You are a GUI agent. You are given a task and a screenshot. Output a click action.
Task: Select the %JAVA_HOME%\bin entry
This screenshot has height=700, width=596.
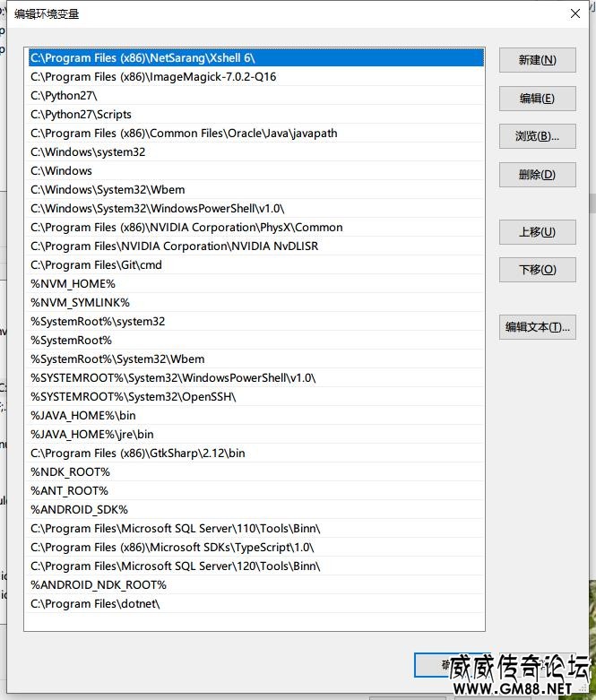click(83, 415)
